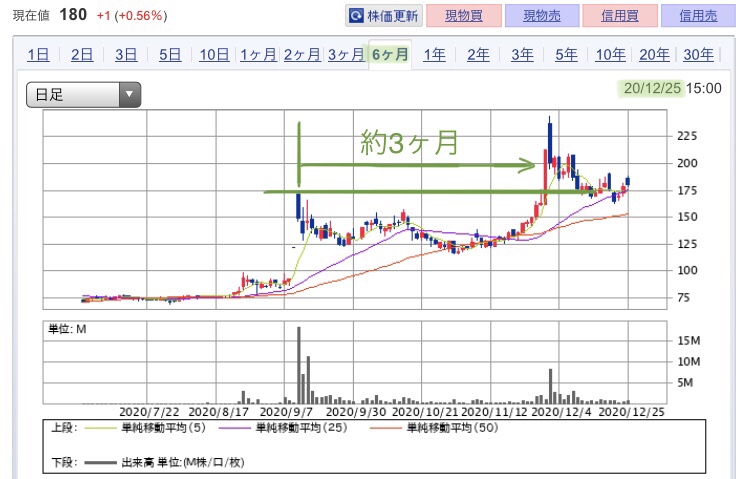Select the active 6ヶ月 tab
Screen dimensions: 749x479
coord(390,55)
